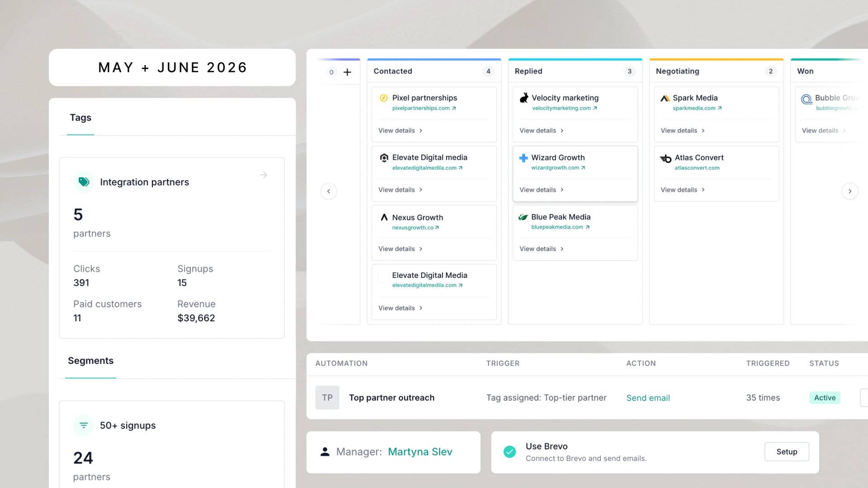This screenshot has width=868, height=488.
Task: Switch to the Segments tab
Action: tap(90, 361)
